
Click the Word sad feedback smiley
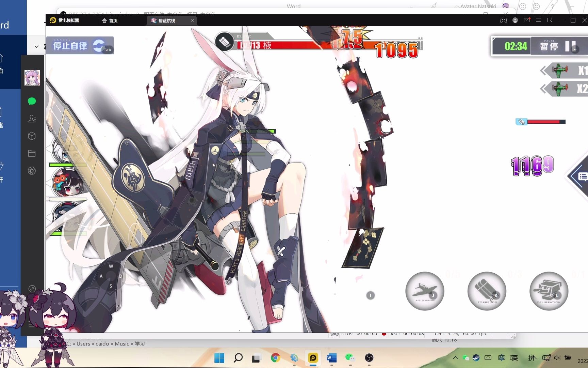[536, 6]
